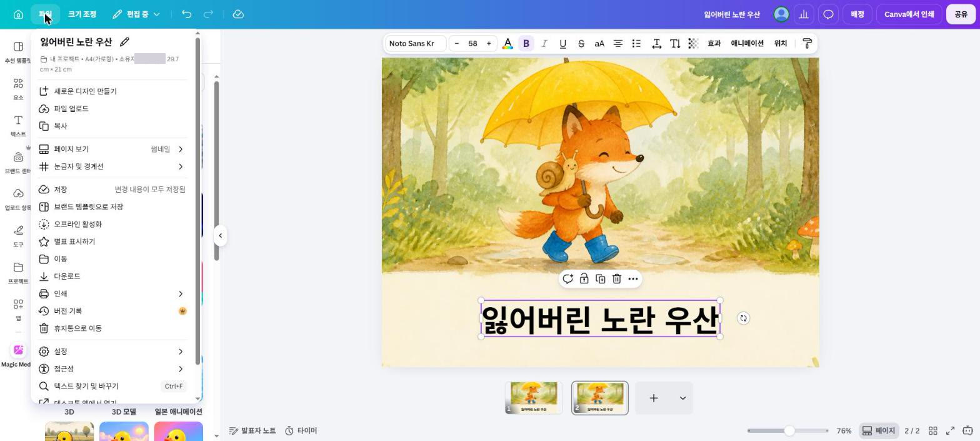980x441 pixels.
Task: Toggle italic formatting
Action: pos(544,43)
